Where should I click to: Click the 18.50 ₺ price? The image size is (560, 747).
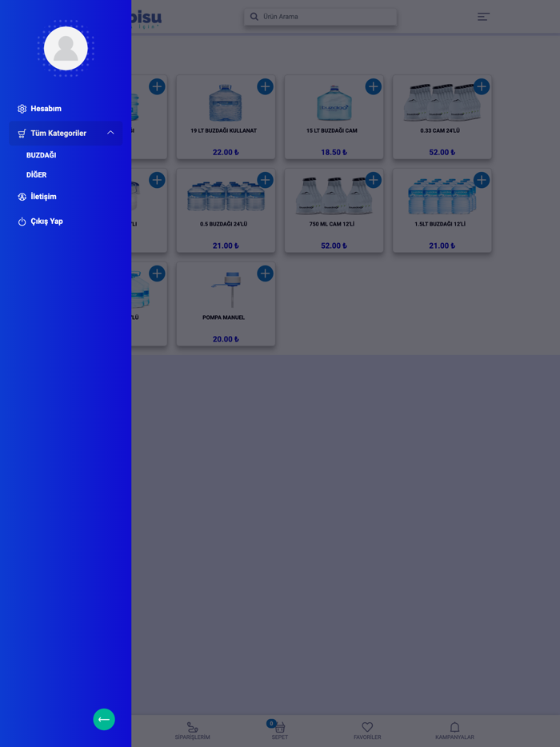[x=334, y=153]
